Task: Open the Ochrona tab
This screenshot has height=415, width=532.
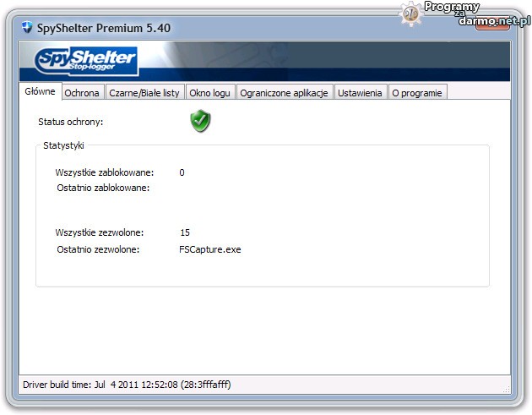Action: (x=82, y=93)
